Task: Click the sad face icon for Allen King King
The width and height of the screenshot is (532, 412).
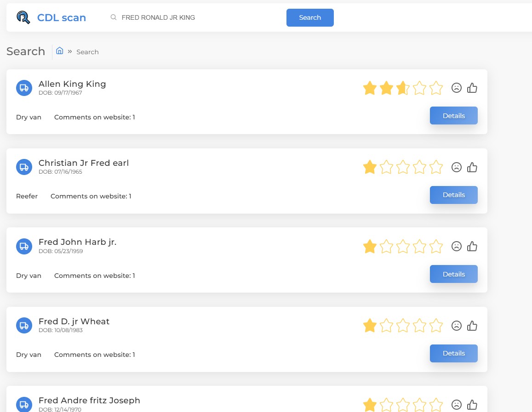Action: tap(456, 88)
